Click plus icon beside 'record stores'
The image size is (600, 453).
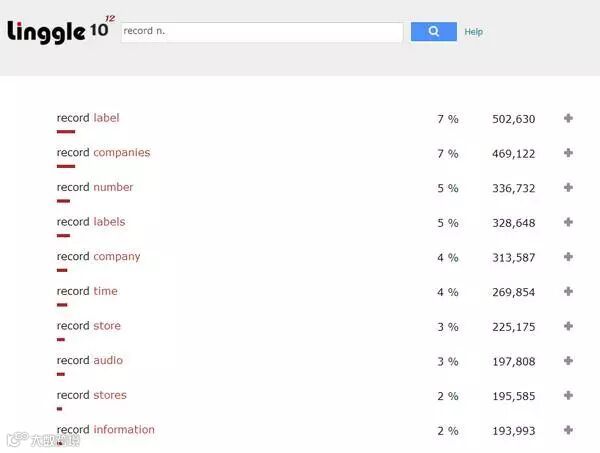coord(568,396)
